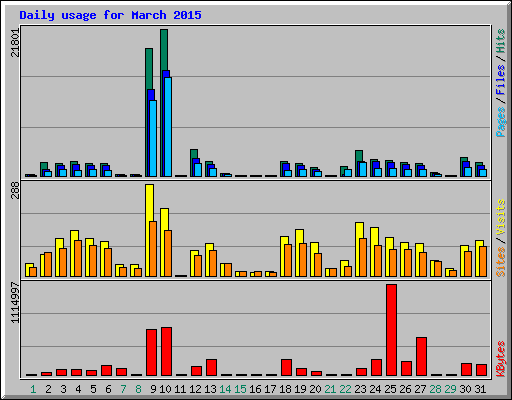Click day 2 on the x-axis
This screenshot has width=512, height=400.
tap(48, 389)
